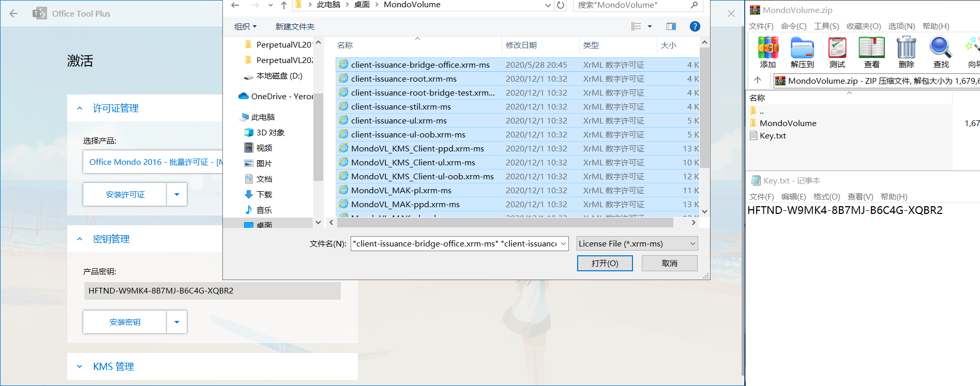Click the blue help question mark icon
This screenshot has height=386, width=980.
[695, 26]
